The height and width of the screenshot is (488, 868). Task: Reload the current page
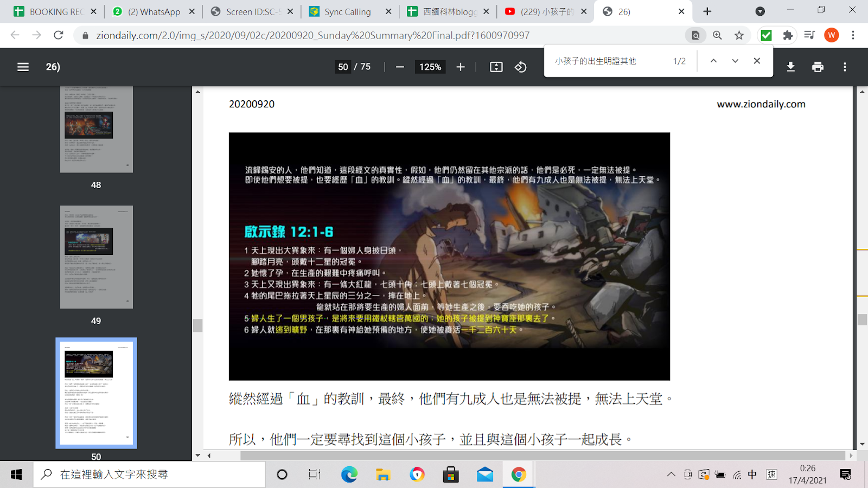[x=59, y=35]
